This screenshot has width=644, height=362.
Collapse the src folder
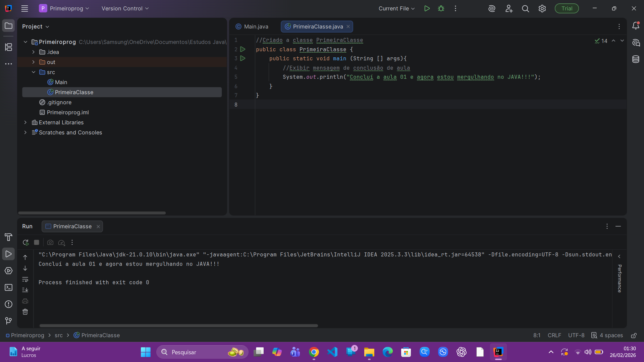pyautogui.click(x=33, y=72)
